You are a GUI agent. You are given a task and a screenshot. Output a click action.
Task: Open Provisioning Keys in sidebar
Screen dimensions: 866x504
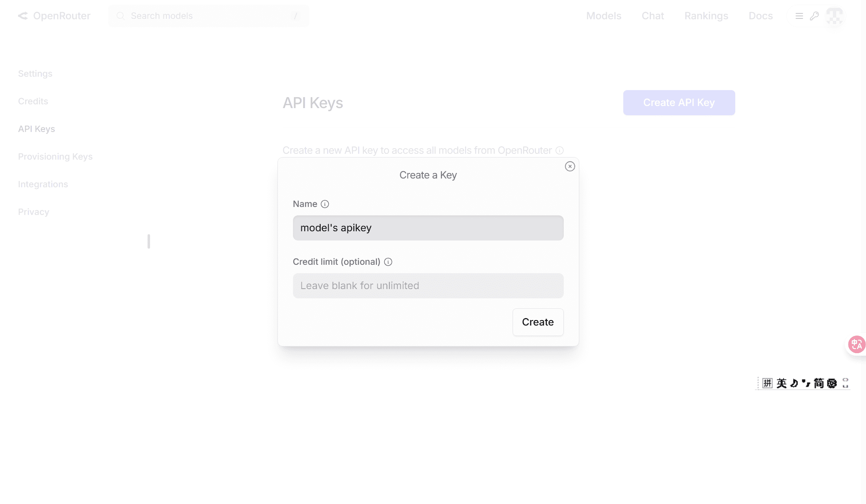[55, 157]
